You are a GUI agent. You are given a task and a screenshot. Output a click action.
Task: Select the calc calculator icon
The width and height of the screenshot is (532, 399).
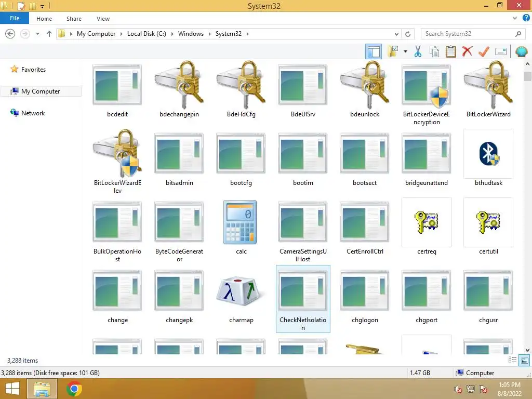tap(240, 222)
